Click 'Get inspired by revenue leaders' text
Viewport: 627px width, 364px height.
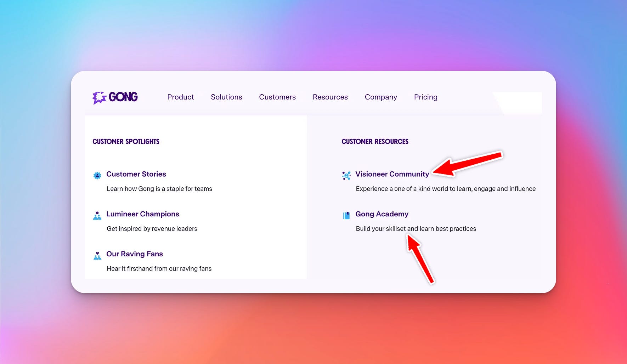(152, 229)
